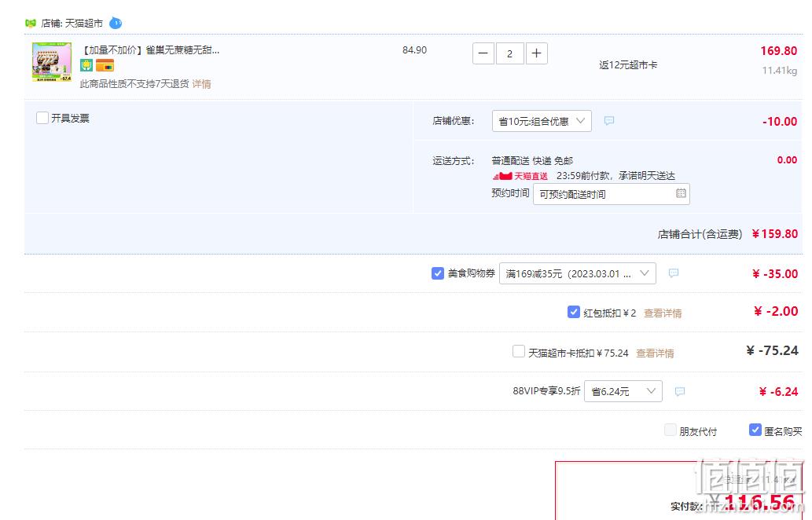812x520 pixels.
Task: Open 查看详情 link for 天猫超市卡抵扣
Action: click(655, 353)
